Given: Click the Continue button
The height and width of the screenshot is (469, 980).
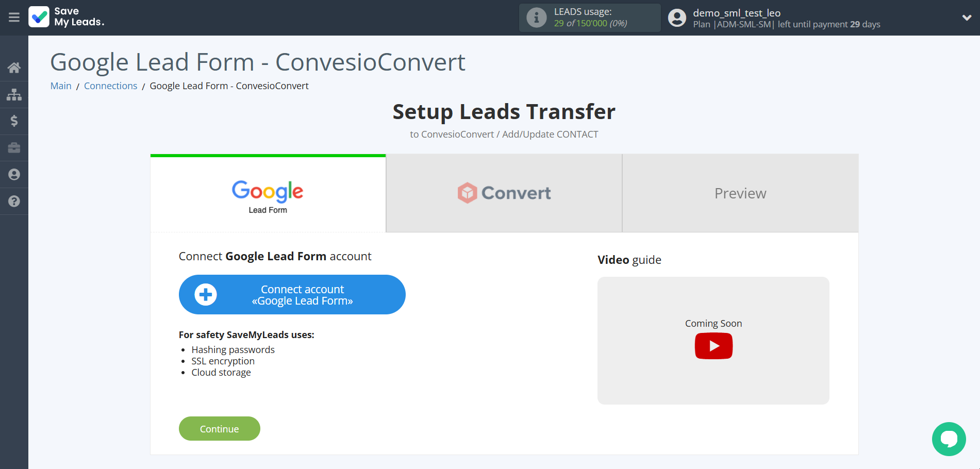Looking at the screenshot, I should click(220, 429).
